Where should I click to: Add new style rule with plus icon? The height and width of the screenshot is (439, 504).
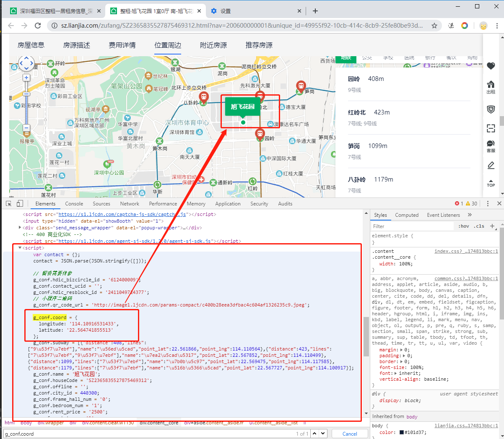click(492, 226)
